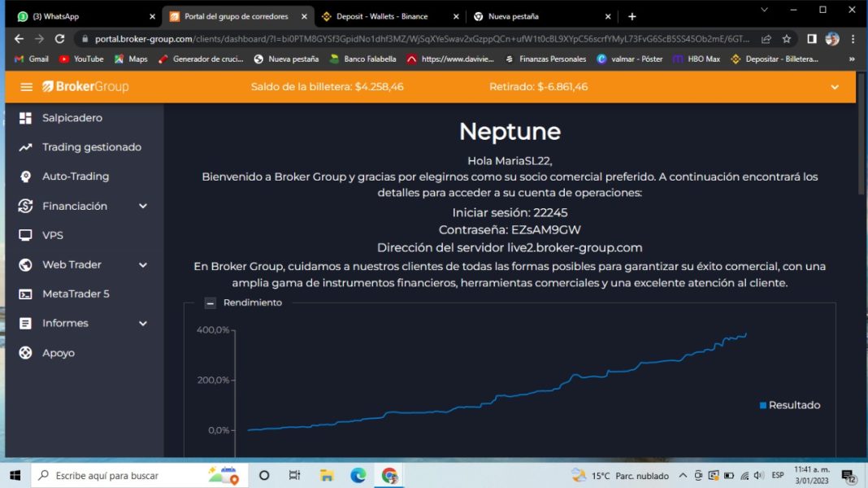This screenshot has width=868, height=488.
Task: Open File Explorer from the taskbar
Action: coord(327,475)
